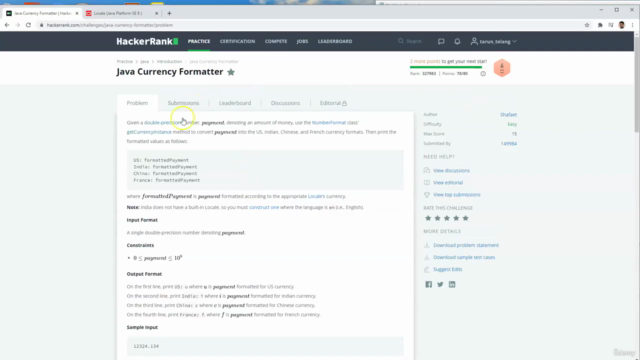640x360 pixels.
Task: Open the Certification nav menu item
Action: pos(237,41)
